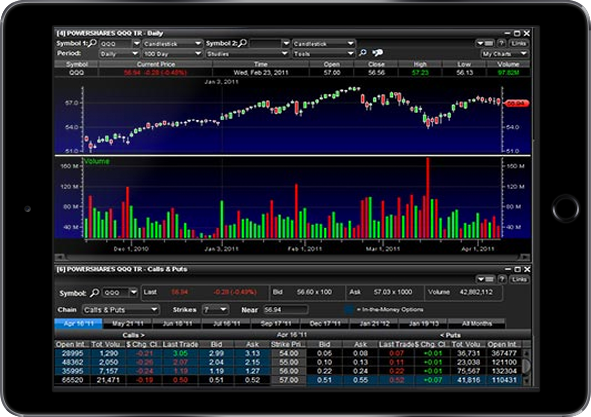Click the red 56.94 price marker on chart
This screenshot has width=591, height=417.
[516, 103]
